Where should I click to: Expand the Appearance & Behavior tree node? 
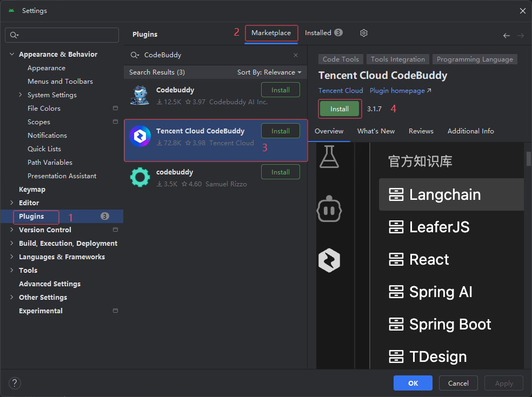(x=12, y=54)
